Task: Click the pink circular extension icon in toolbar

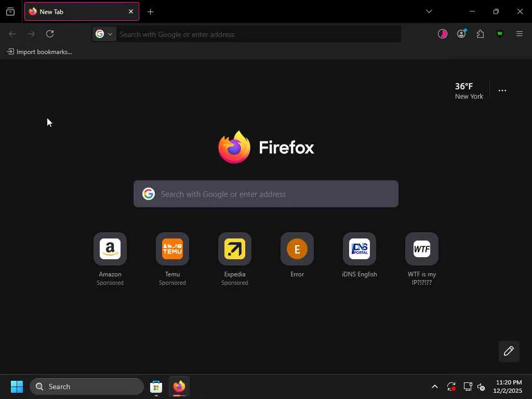Action: pos(443,34)
